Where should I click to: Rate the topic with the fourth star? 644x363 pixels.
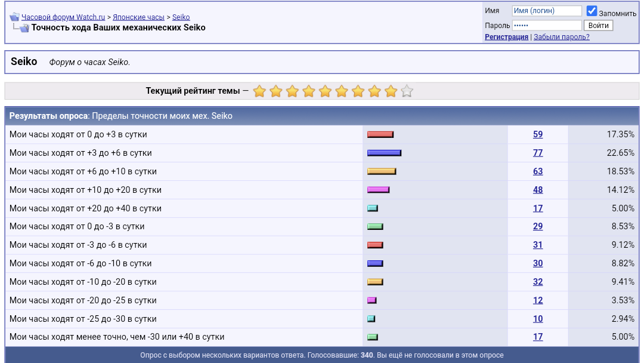(309, 91)
